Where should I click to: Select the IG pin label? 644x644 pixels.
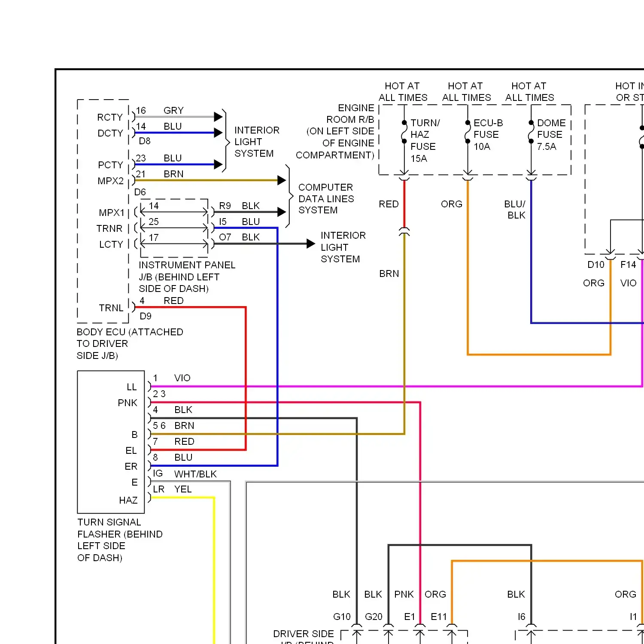pyautogui.click(x=158, y=473)
